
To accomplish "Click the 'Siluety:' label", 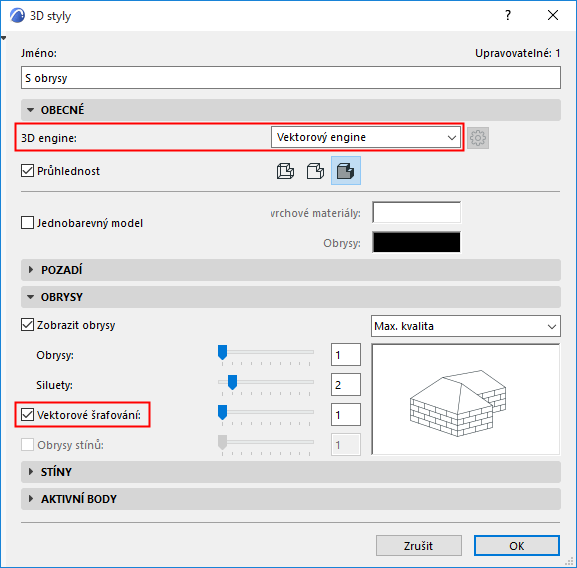I will 54,385.
